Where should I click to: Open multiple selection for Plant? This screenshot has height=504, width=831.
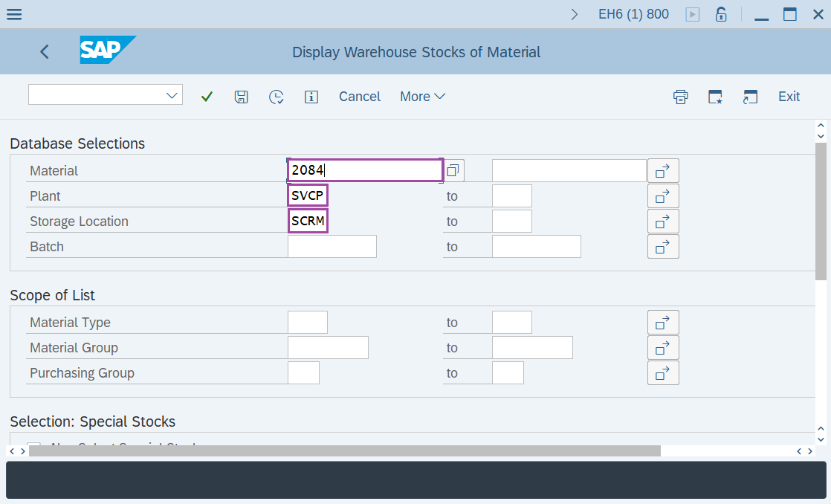(x=663, y=196)
